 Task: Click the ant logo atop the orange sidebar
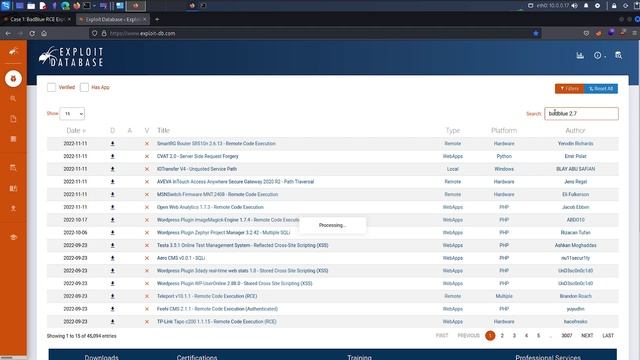click(x=13, y=51)
